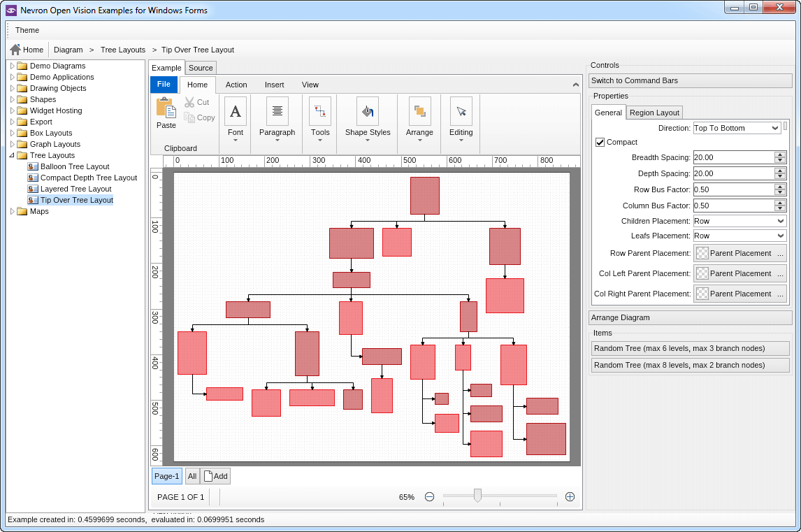
Task: Click the Home house icon
Action: click(15, 50)
